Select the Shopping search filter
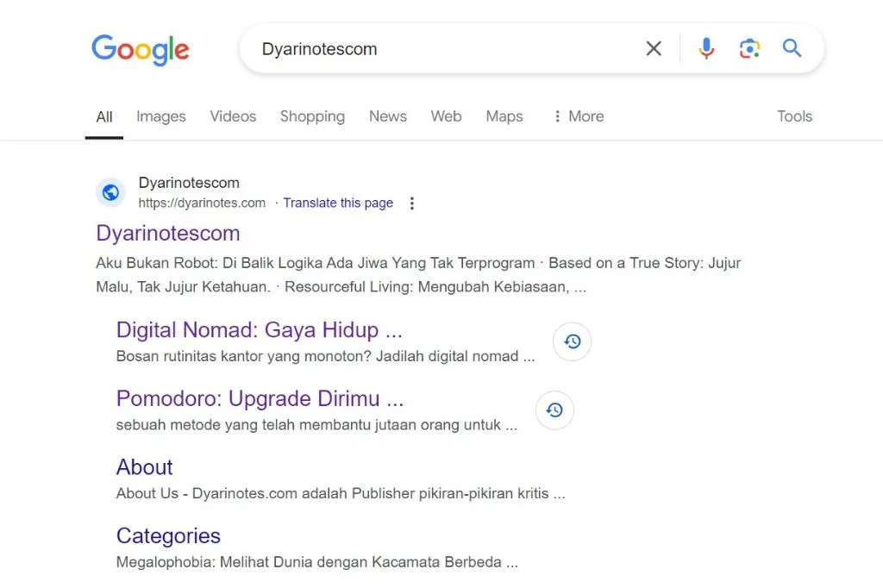This screenshot has height=588, width=883. point(312,116)
